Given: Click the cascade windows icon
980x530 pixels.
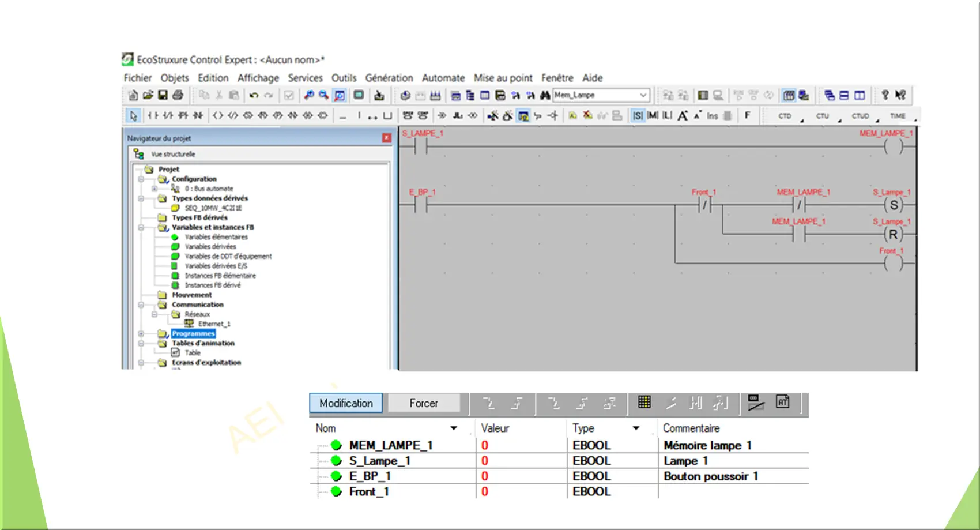Looking at the screenshot, I should click(x=829, y=95).
